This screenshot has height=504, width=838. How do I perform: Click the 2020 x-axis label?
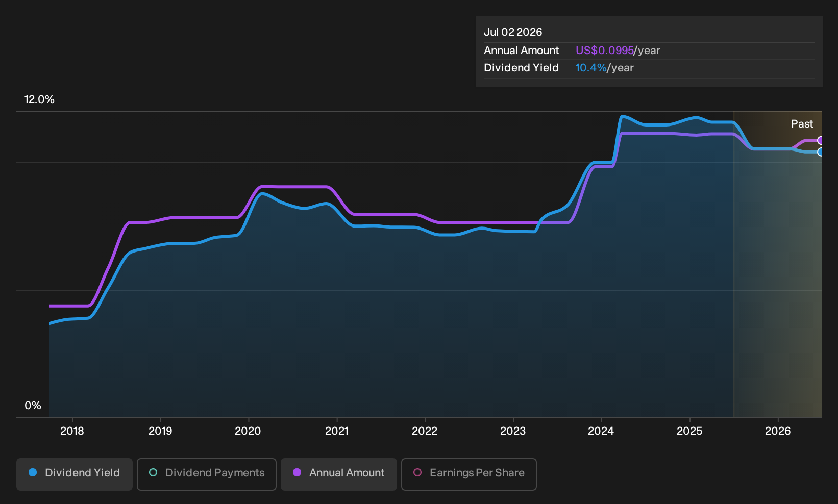(x=248, y=431)
